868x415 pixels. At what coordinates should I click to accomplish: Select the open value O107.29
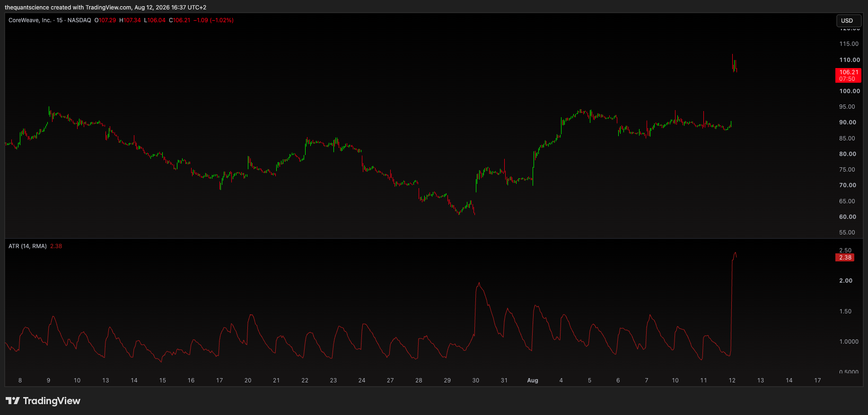pyautogui.click(x=105, y=20)
